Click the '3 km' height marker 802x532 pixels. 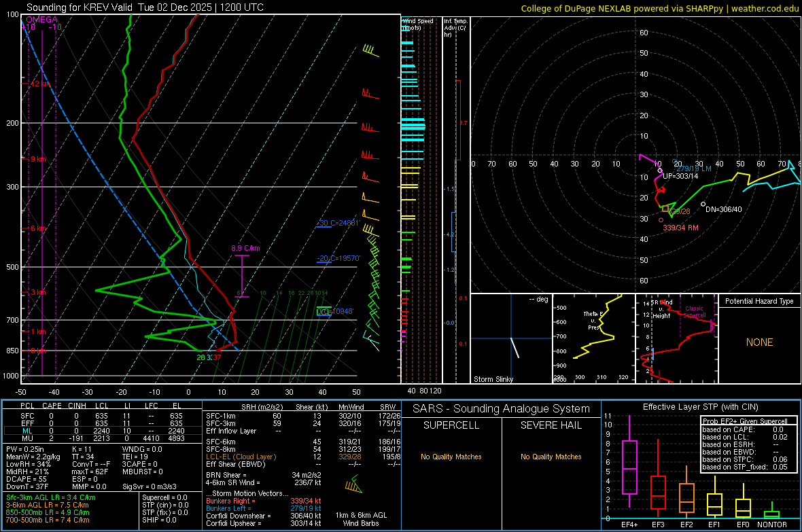[38, 292]
